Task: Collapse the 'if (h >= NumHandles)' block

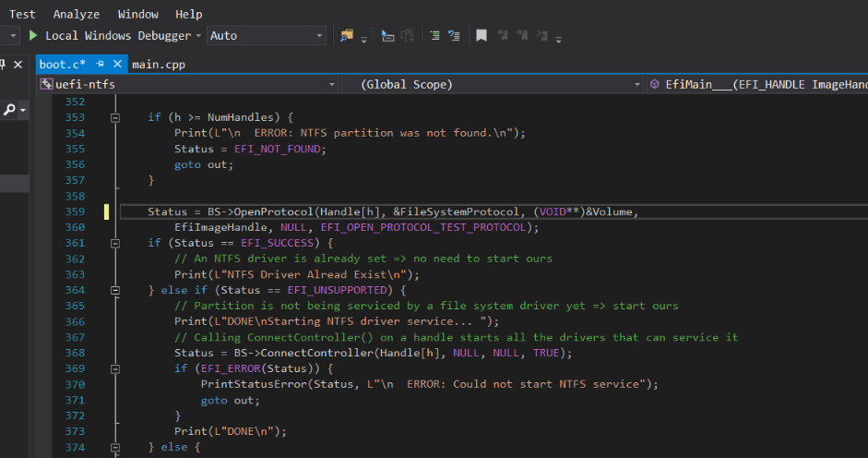Action: 115,118
